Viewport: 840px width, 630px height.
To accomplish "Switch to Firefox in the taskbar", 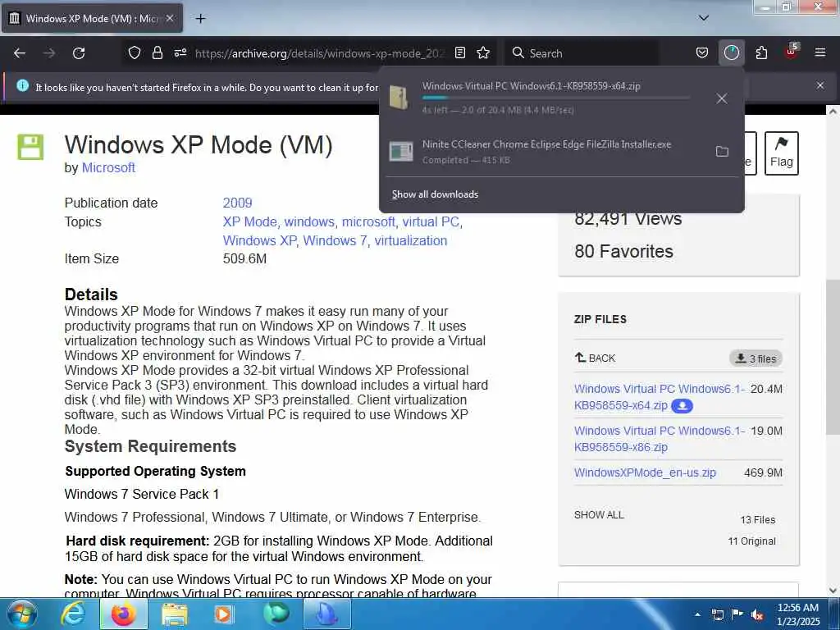I will click(x=123, y=614).
